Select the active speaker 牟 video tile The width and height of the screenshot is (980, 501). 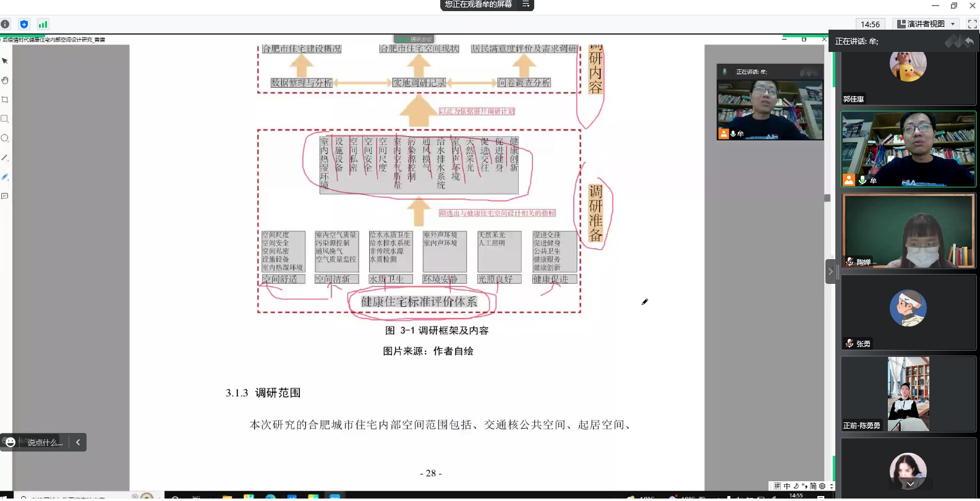click(x=908, y=149)
